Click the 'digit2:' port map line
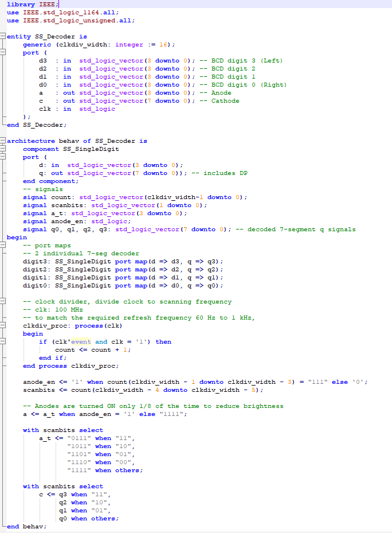 point(123,270)
